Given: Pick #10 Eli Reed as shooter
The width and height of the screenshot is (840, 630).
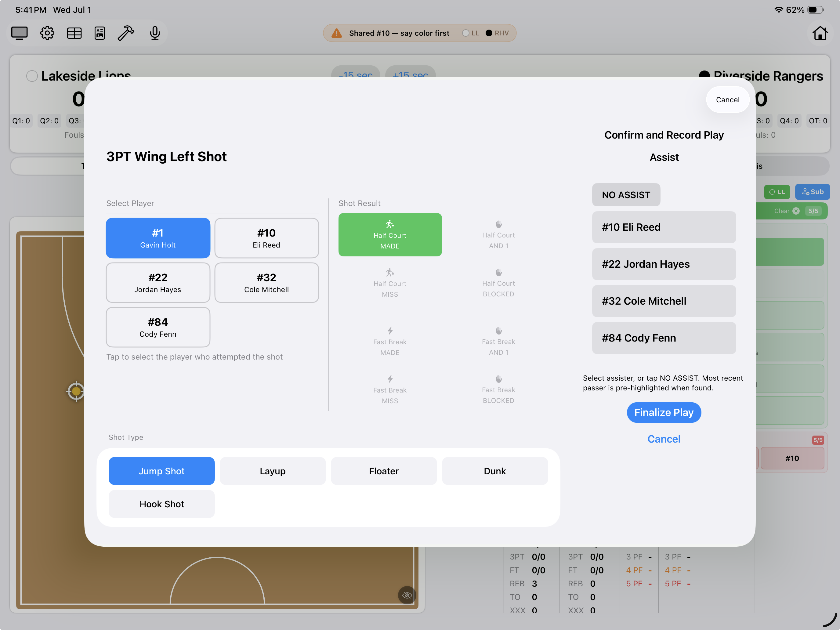Looking at the screenshot, I should (266, 238).
